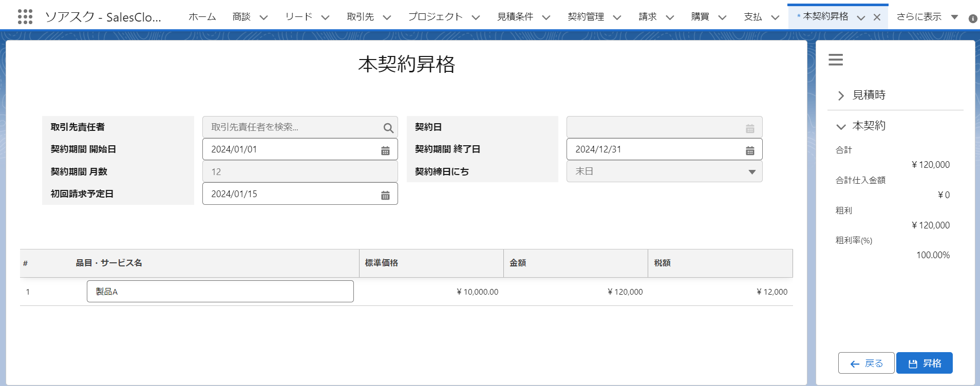This screenshot has height=386, width=980.
Task: Click hamburger menu icon in side panel
Action: (x=836, y=60)
